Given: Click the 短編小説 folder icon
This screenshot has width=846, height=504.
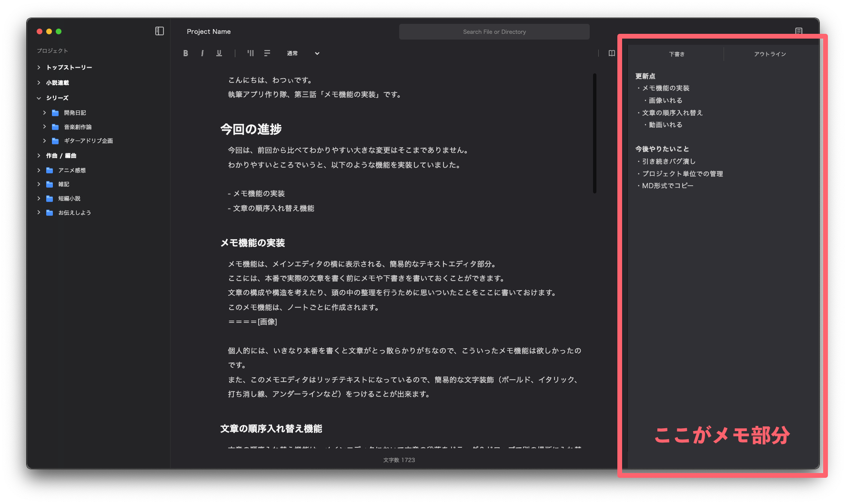Looking at the screenshot, I should click(x=50, y=199).
